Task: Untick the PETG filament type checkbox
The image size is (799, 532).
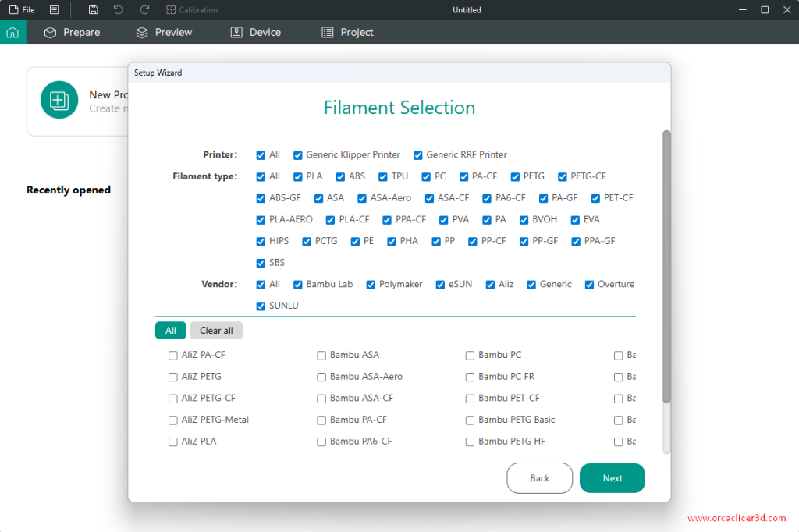Action: click(516, 177)
